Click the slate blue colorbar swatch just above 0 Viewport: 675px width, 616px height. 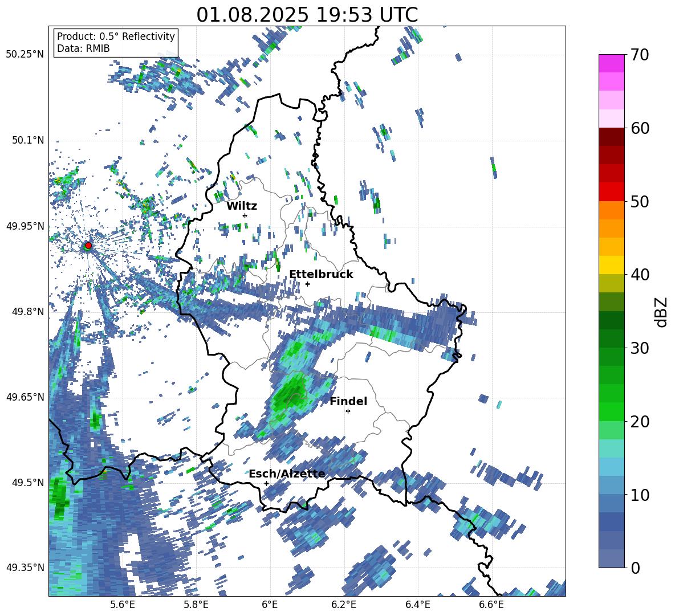(611, 558)
